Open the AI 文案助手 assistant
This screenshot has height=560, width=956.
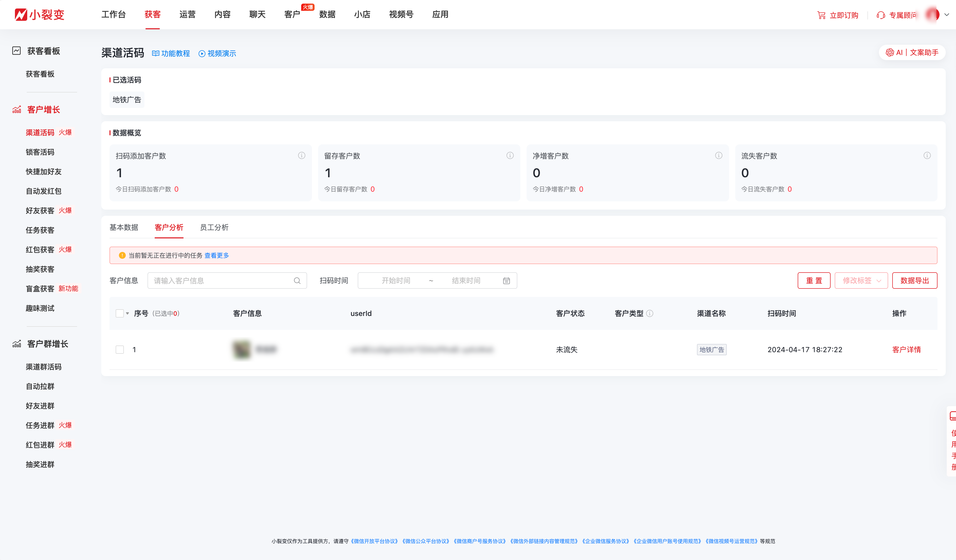[911, 52]
